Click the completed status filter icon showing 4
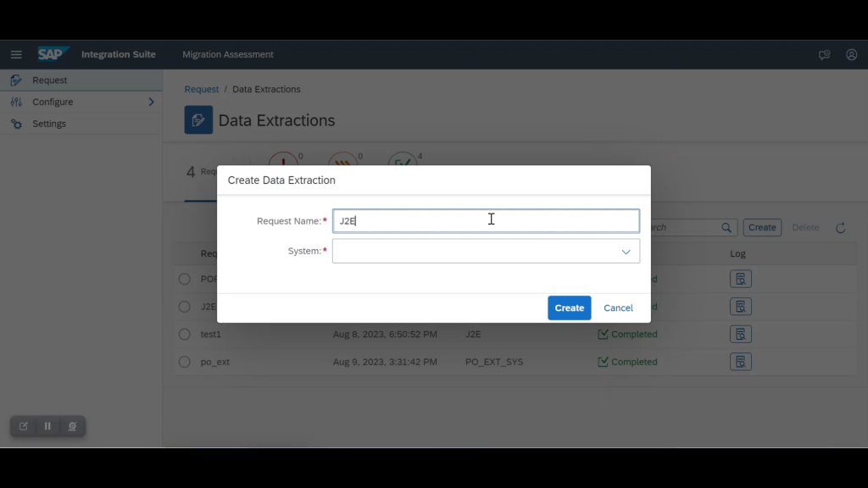Screen dimensions: 868x488 click(x=403, y=158)
